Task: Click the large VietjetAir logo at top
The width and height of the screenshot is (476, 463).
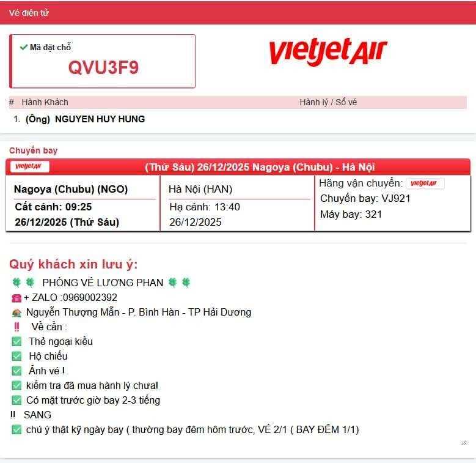Action: pos(328,52)
